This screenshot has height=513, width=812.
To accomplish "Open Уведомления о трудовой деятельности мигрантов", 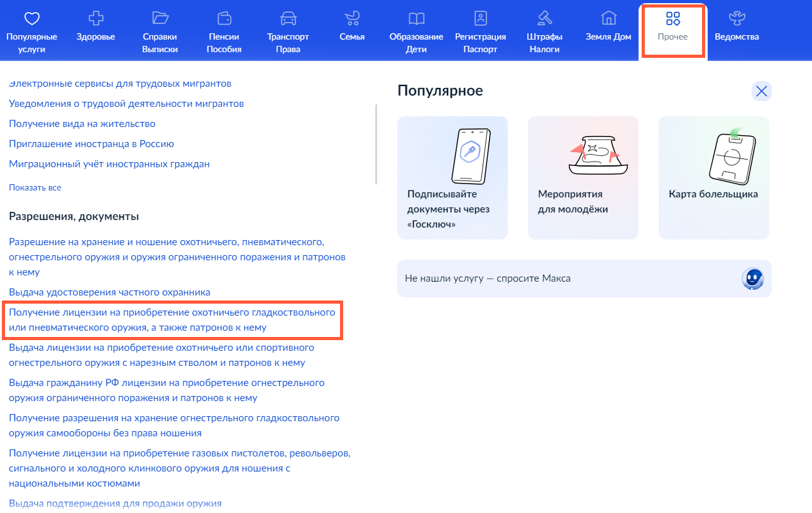I will pos(126,103).
